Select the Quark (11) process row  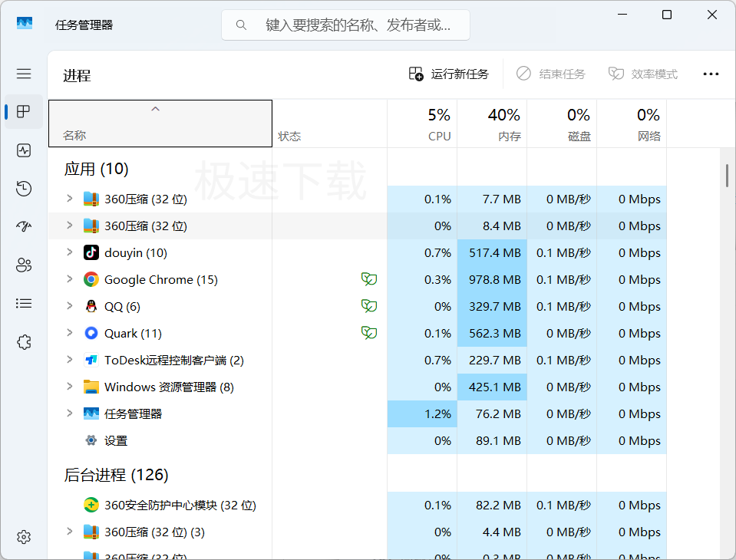pos(357,334)
